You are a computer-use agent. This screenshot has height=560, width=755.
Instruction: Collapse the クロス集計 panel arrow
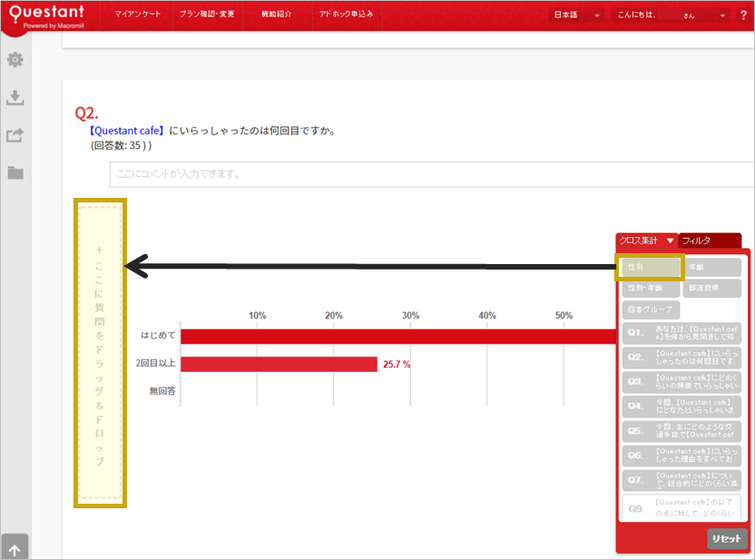coord(670,241)
